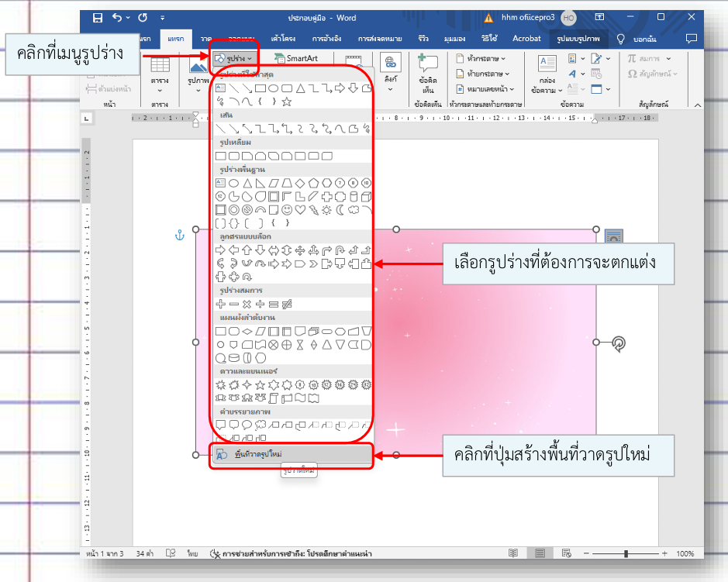
Task: Choose the lightning bolt shape
Action: pyautogui.click(x=313, y=209)
